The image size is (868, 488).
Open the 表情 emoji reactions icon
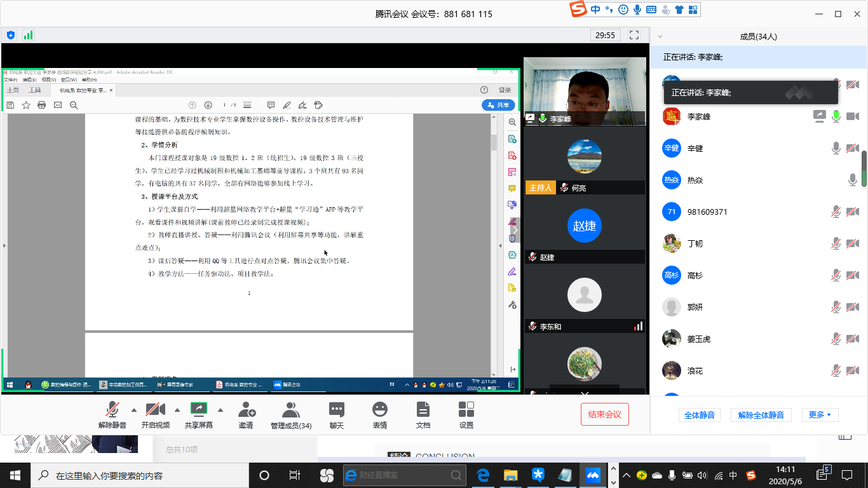click(380, 410)
